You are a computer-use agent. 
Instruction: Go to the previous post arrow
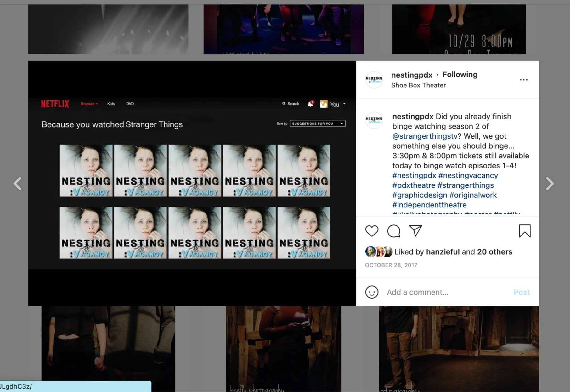18,184
